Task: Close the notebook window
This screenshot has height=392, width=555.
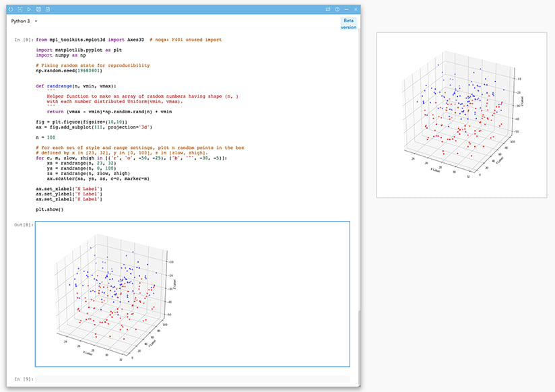Action: (x=356, y=9)
